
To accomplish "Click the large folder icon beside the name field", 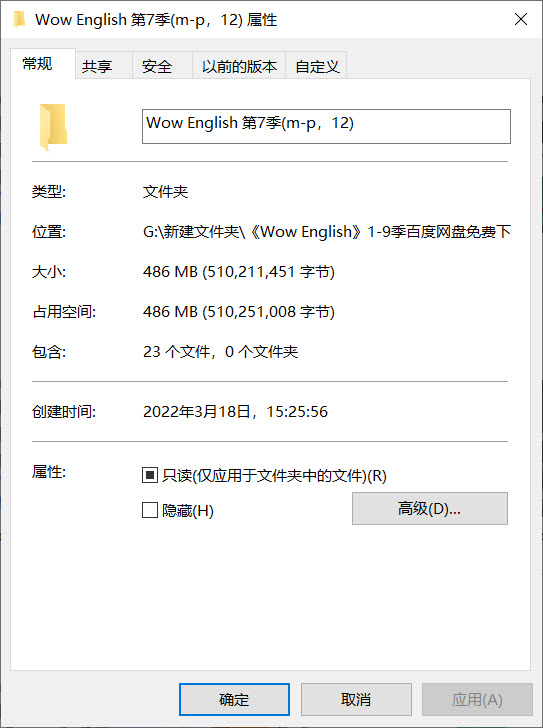I will 53,127.
